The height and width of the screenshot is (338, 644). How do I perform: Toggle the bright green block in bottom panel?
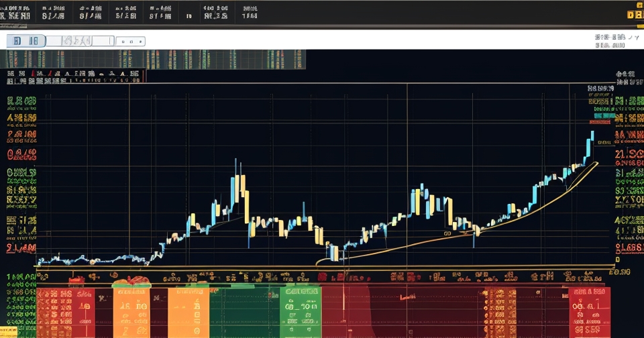[300, 312]
